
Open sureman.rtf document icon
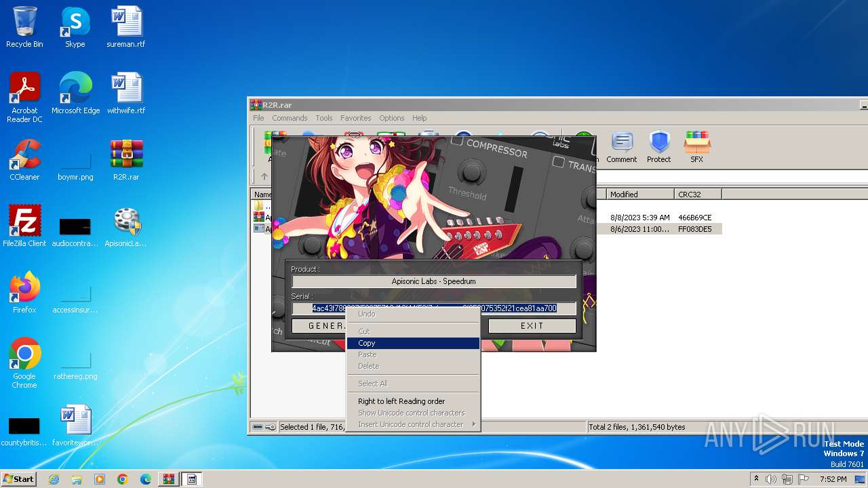pyautogui.click(x=126, y=27)
